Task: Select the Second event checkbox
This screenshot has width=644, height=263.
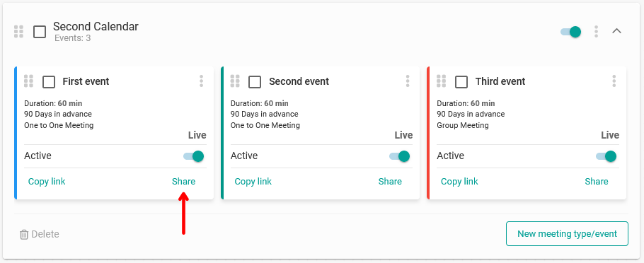Action: coord(255,81)
